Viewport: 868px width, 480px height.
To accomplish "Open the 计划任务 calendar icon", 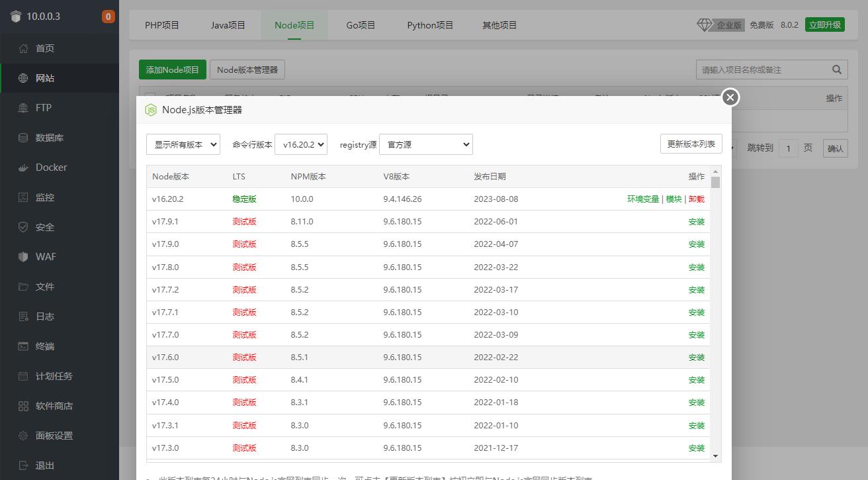I will tap(24, 376).
